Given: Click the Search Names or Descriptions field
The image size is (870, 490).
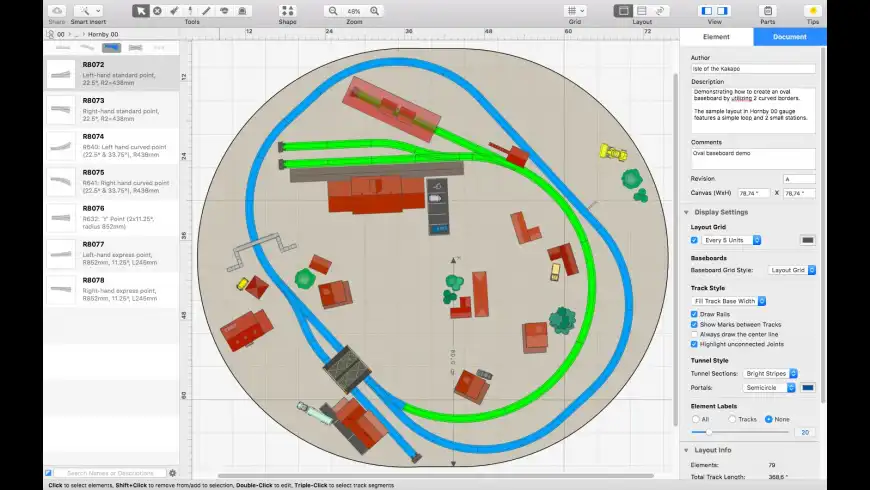Looking at the screenshot, I should [110, 473].
